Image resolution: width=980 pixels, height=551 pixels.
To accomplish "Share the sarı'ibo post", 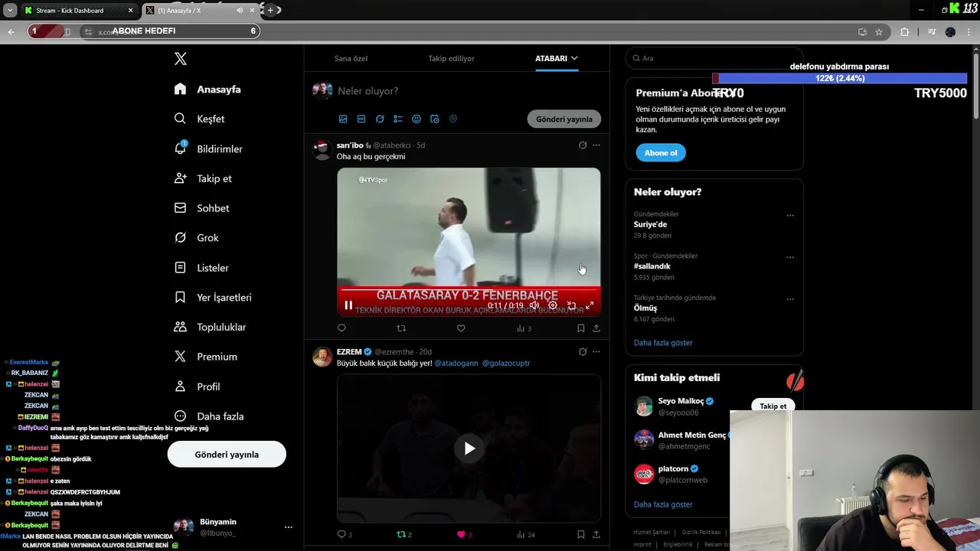I will click(596, 328).
